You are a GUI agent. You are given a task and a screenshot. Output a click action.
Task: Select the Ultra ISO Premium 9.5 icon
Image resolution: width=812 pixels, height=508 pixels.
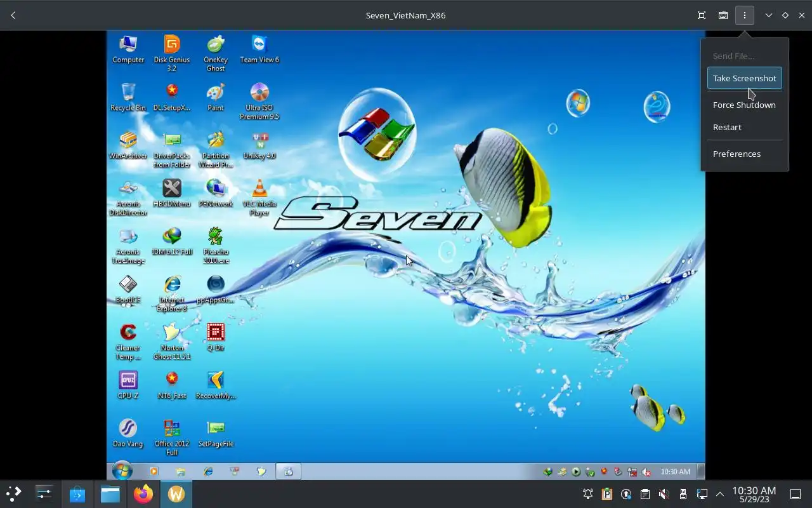pyautogui.click(x=259, y=102)
